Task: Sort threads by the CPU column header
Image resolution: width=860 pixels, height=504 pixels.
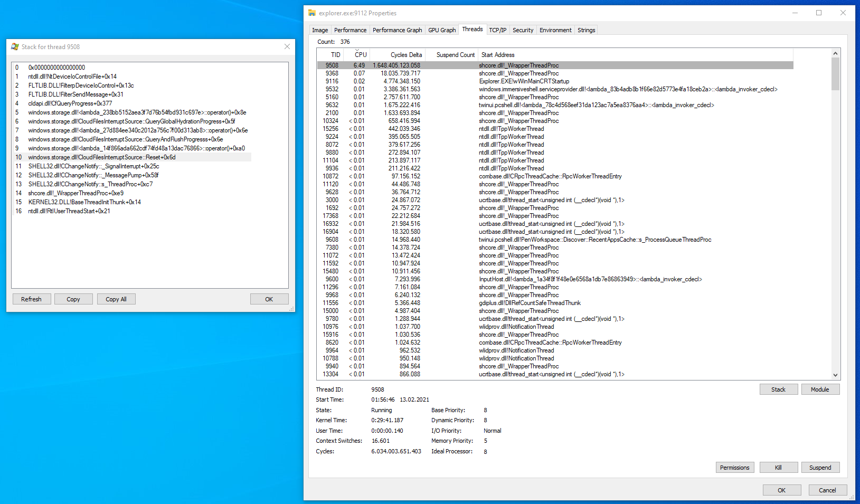Action: tap(357, 55)
